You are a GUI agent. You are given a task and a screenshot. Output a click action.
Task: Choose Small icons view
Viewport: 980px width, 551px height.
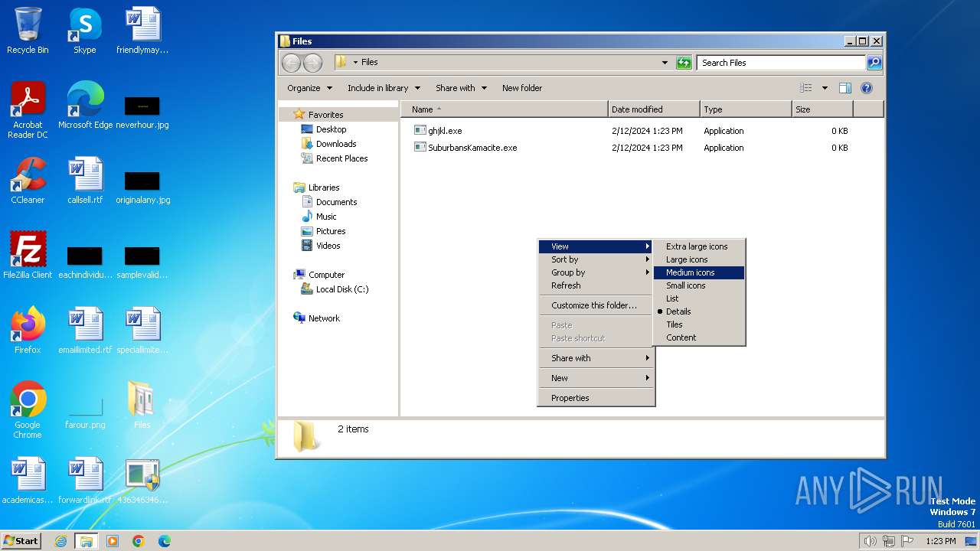pyautogui.click(x=699, y=285)
